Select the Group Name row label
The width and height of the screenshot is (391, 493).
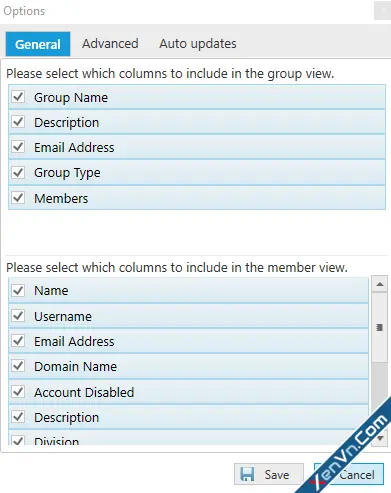(x=71, y=98)
